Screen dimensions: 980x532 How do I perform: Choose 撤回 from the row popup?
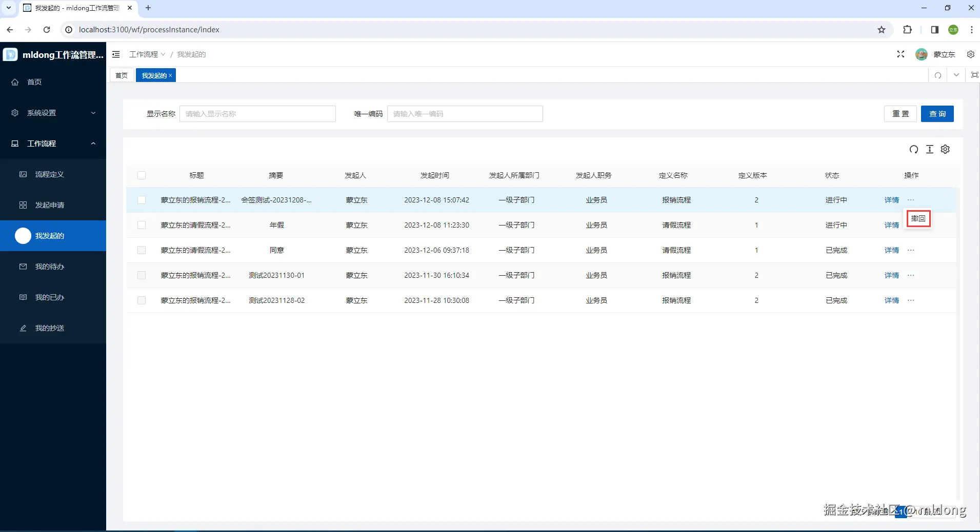(918, 219)
